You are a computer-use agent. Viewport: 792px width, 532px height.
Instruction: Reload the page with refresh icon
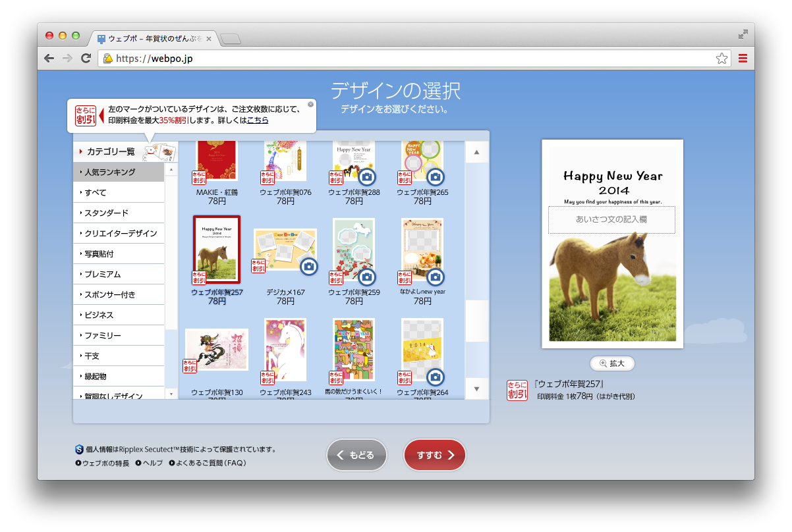pos(86,59)
